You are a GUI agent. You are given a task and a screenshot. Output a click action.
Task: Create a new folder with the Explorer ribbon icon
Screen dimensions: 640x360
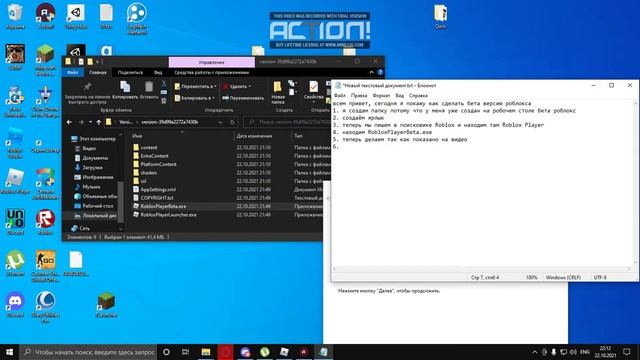click(x=278, y=87)
